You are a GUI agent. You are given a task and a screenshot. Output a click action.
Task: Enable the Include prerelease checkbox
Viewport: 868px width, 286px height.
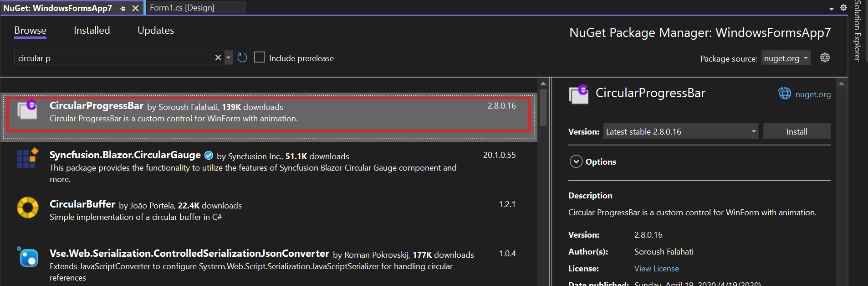coord(260,57)
